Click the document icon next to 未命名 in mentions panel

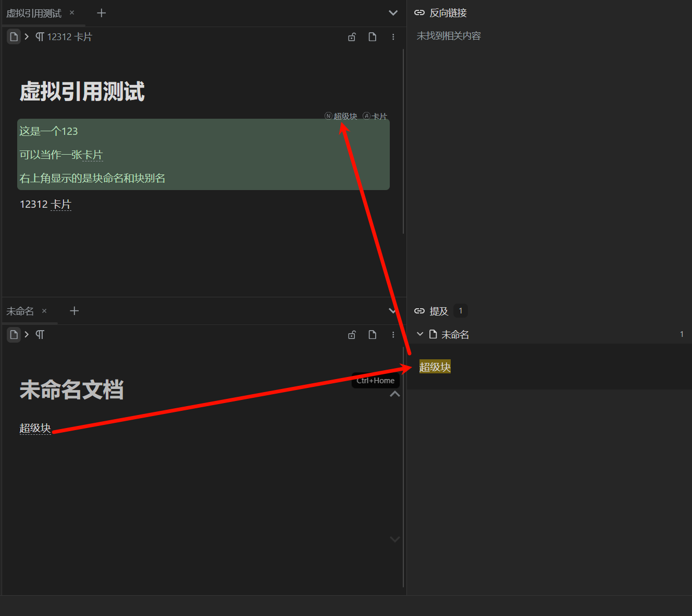coord(433,334)
